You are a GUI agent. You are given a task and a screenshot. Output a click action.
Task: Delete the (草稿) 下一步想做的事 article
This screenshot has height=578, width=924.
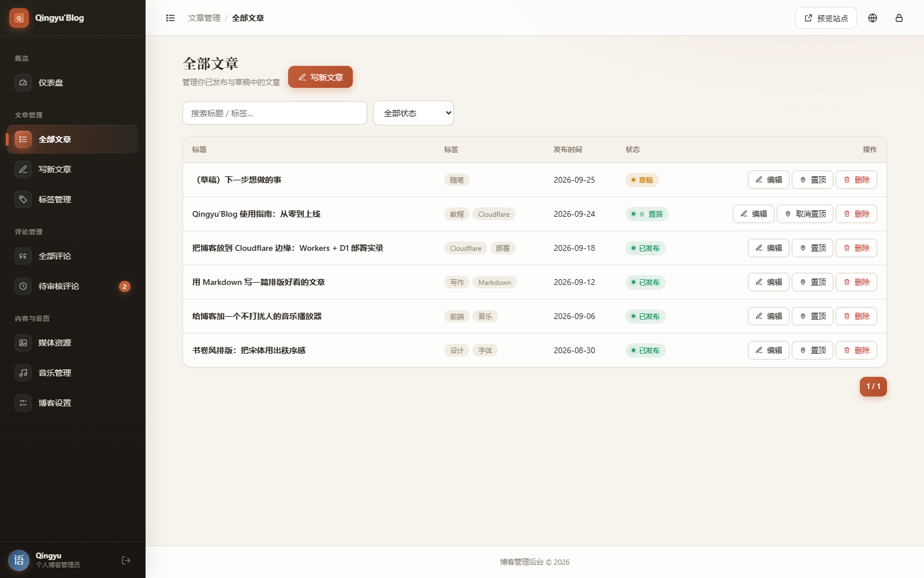click(856, 180)
